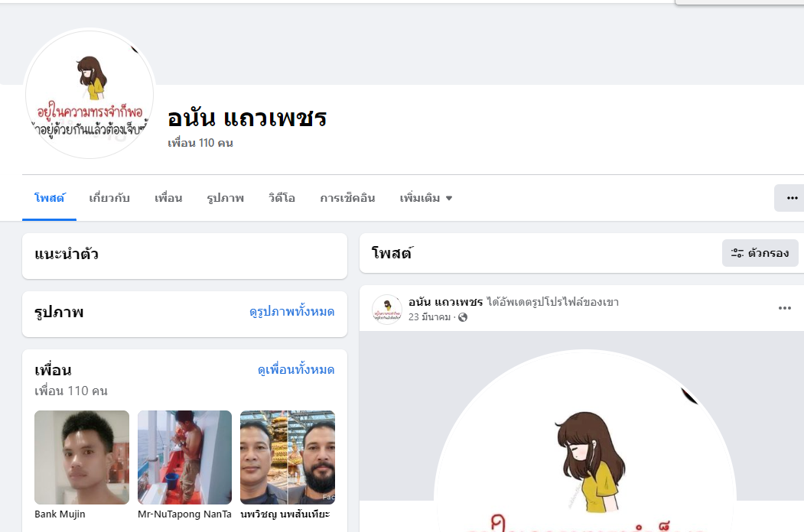Image resolution: width=804 pixels, height=532 pixels.
Task: Switch to the เพื่อน tab
Action: point(168,198)
